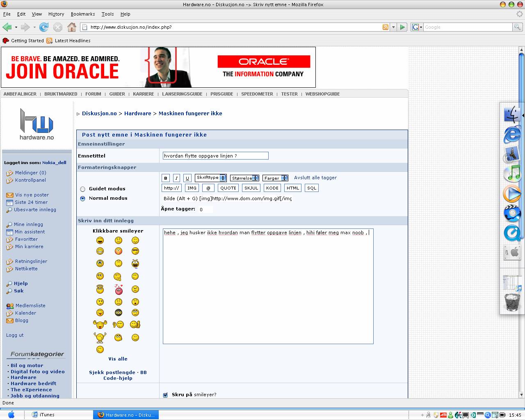Open the Bookmarks menu

(x=83, y=14)
